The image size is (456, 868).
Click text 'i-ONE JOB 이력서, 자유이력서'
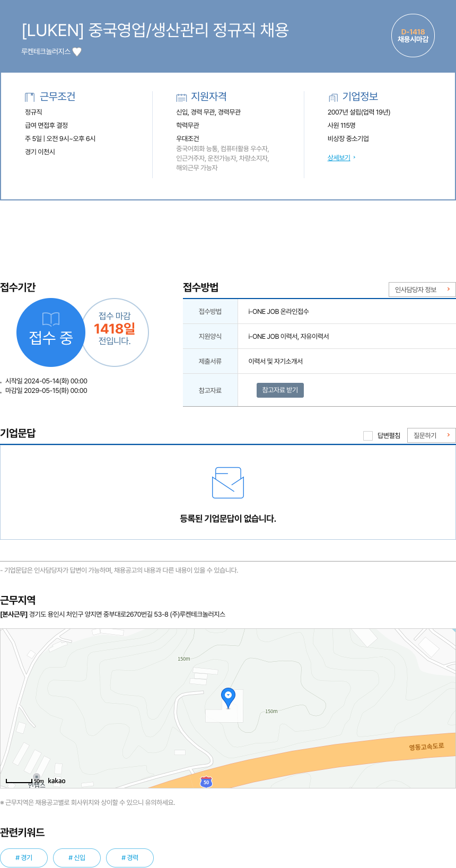click(x=288, y=337)
